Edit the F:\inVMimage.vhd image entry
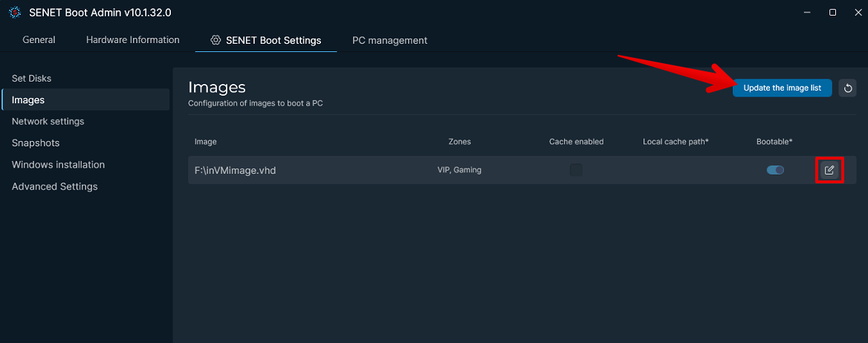Image resolution: width=868 pixels, height=343 pixels. (829, 170)
